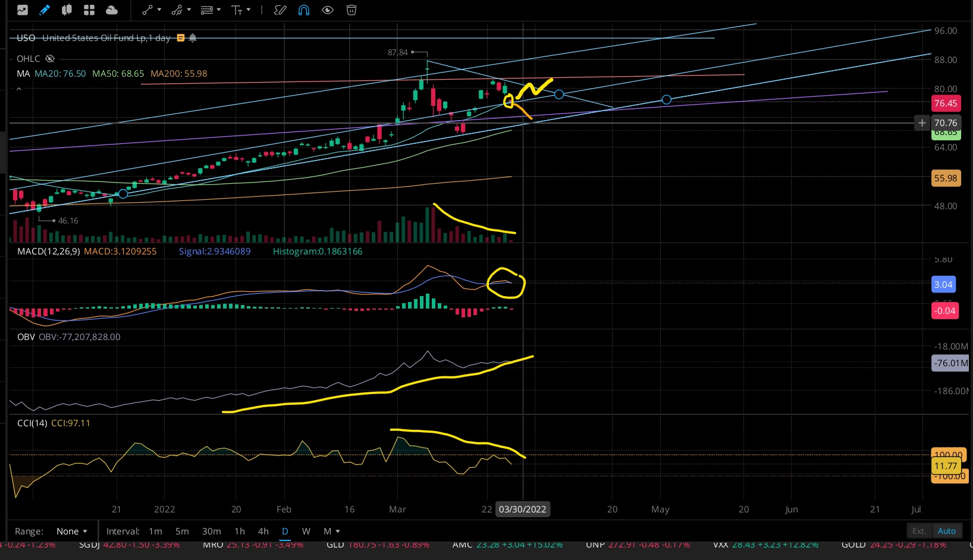The image size is (973, 560).
Task: Click the red -0.04 histogram value tag
Action: pyautogui.click(x=945, y=311)
